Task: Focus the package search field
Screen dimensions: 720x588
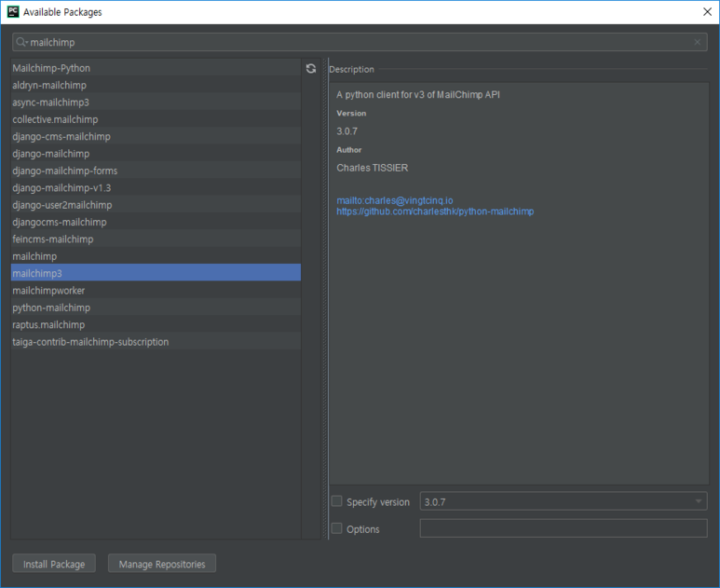Action: pos(360,42)
